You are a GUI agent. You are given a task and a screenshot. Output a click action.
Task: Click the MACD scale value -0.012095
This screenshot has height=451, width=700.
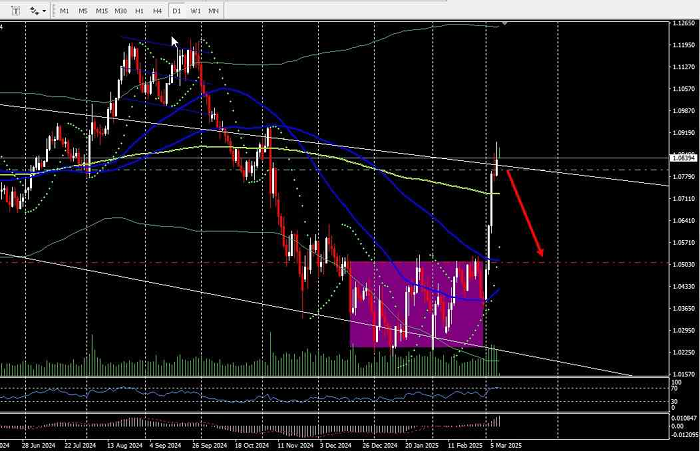pyautogui.click(x=685, y=434)
